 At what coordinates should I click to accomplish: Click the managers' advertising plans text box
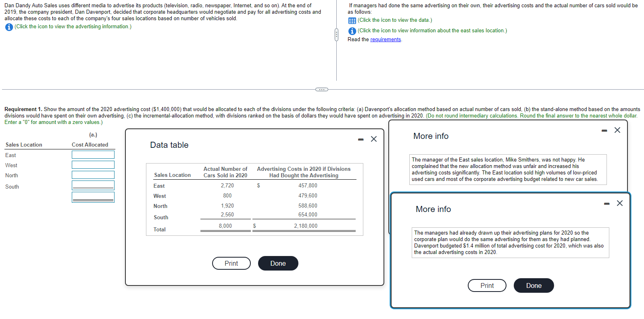point(511,243)
